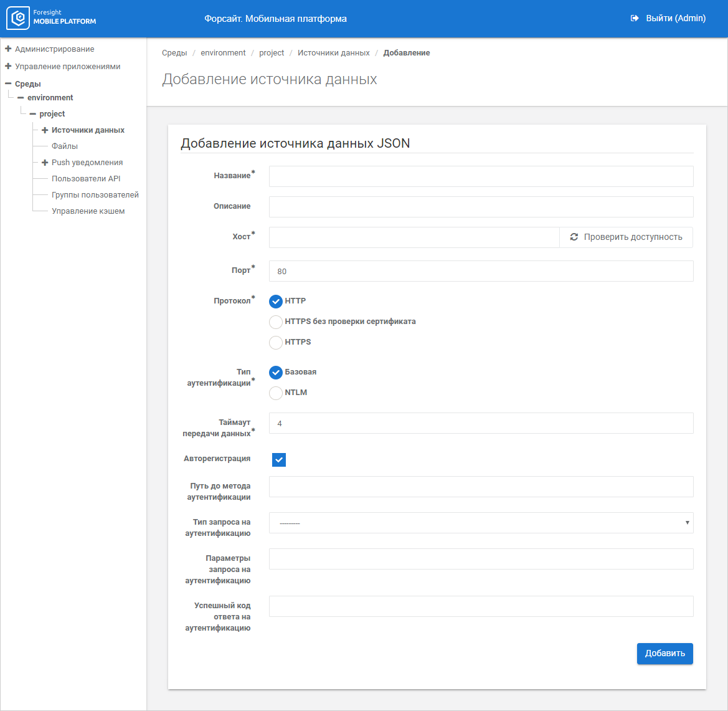728x711 pixels.
Task: Select the HTTPS без проверки сертификата protocol
Action: (276, 322)
